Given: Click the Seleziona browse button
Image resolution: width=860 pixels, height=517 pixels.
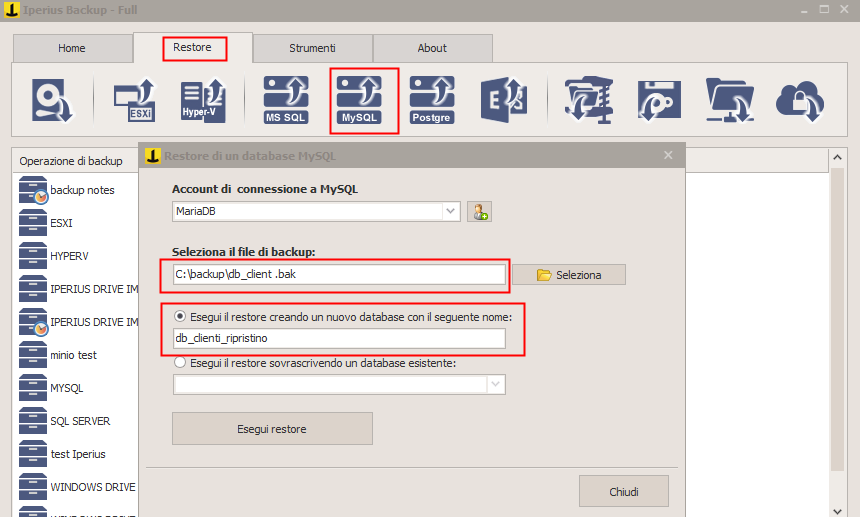Looking at the screenshot, I should (569, 275).
